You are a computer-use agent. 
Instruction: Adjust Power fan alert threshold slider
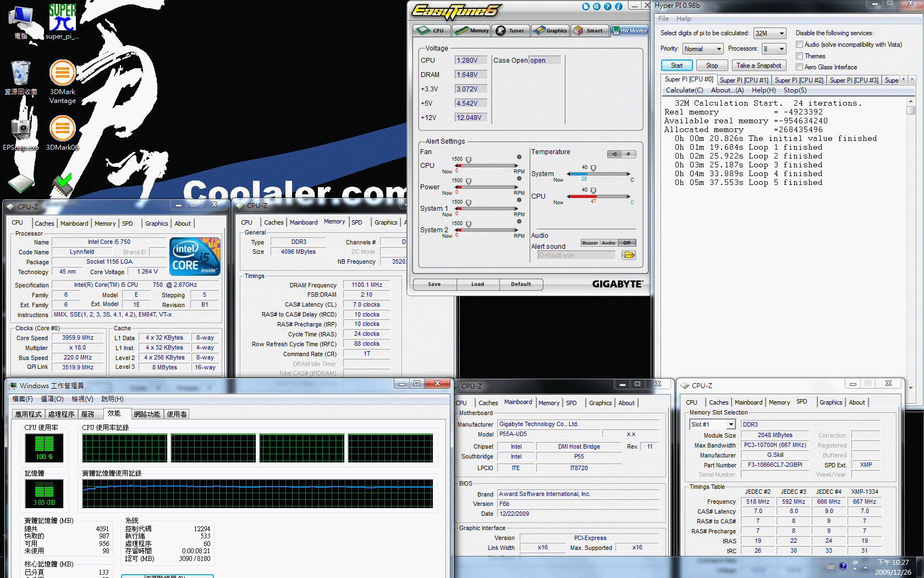point(469,182)
